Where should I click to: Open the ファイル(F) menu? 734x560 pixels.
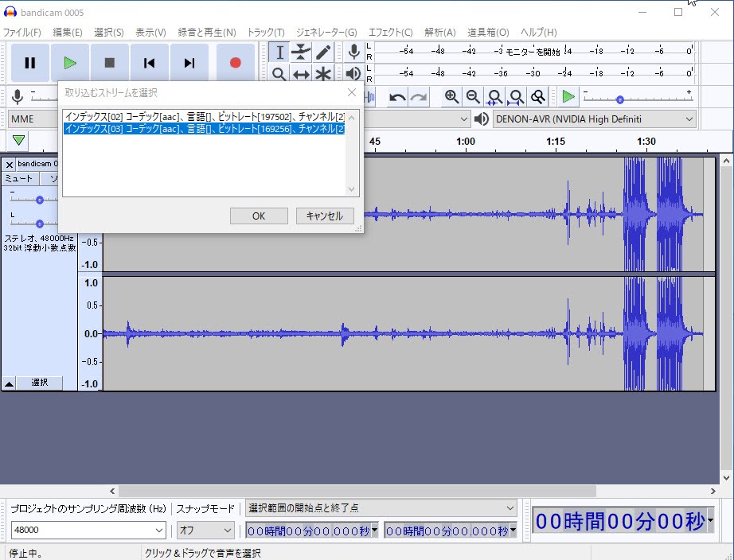[x=22, y=33]
